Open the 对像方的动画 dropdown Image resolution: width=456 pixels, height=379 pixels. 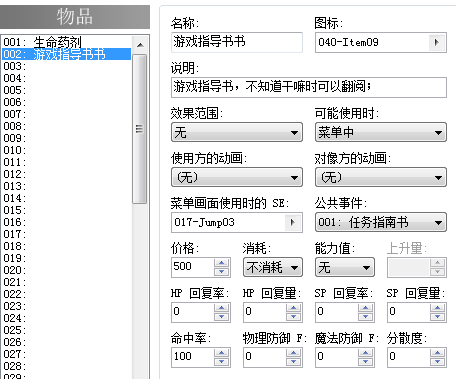click(381, 177)
